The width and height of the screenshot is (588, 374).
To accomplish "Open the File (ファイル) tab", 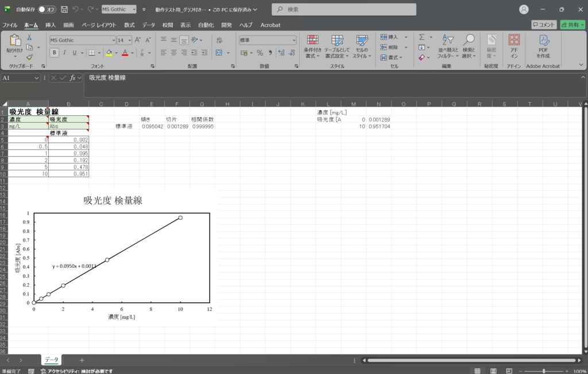I will point(10,25).
